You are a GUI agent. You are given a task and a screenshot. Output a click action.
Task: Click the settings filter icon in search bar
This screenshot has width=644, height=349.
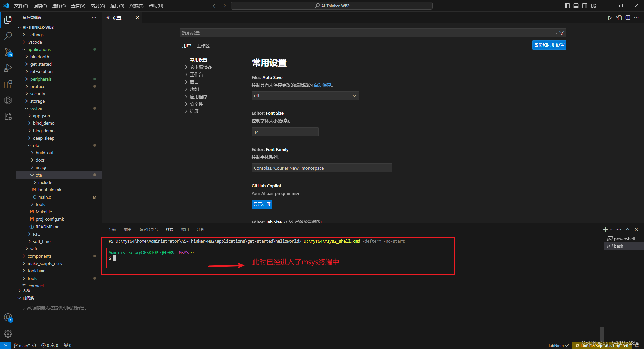click(562, 33)
